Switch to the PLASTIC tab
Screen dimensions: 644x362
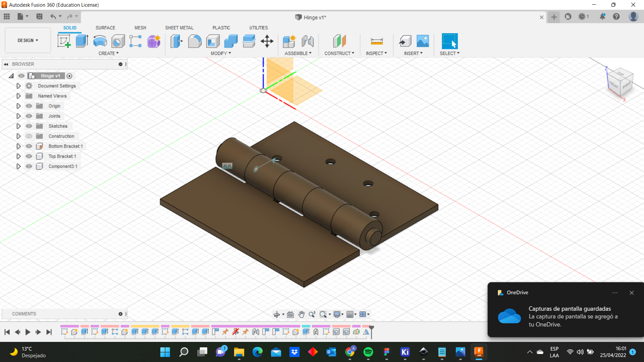coord(221,28)
